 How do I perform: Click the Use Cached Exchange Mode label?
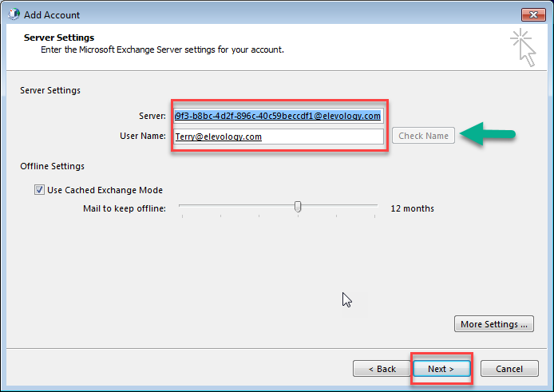point(105,190)
